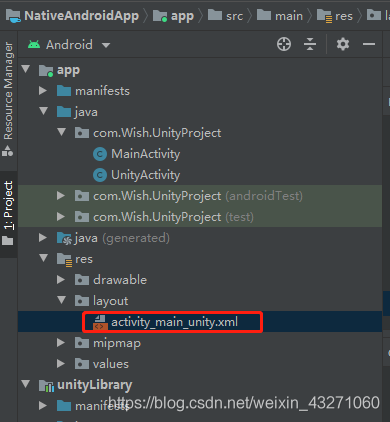This screenshot has width=390, height=422.
Task: Expand the java (generated) folder arrow
Action: 43,238
